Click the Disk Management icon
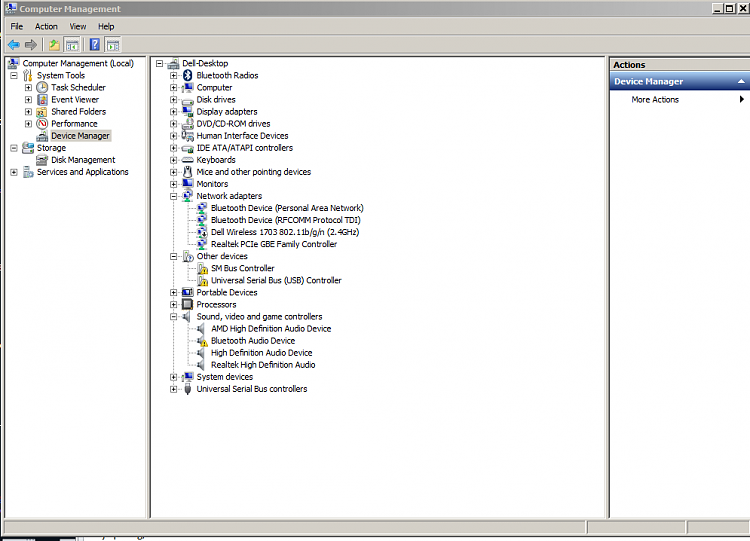This screenshot has width=750, height=541. [x=42, y=160]
